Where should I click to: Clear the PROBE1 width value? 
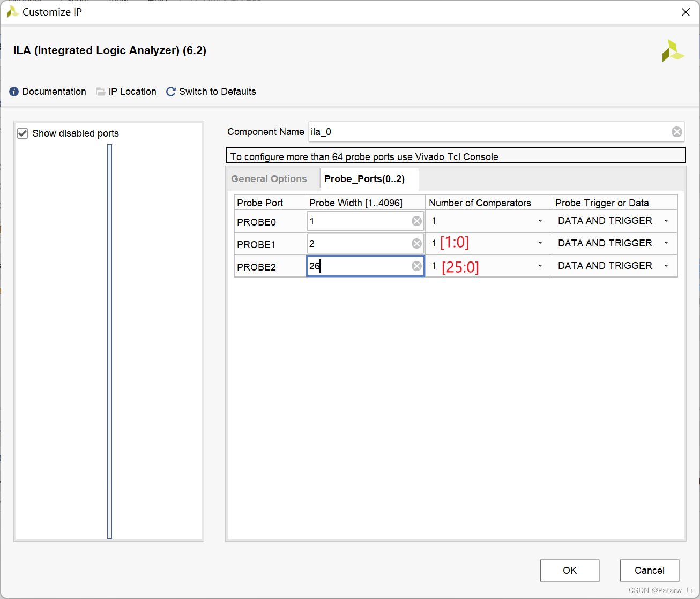416,244
